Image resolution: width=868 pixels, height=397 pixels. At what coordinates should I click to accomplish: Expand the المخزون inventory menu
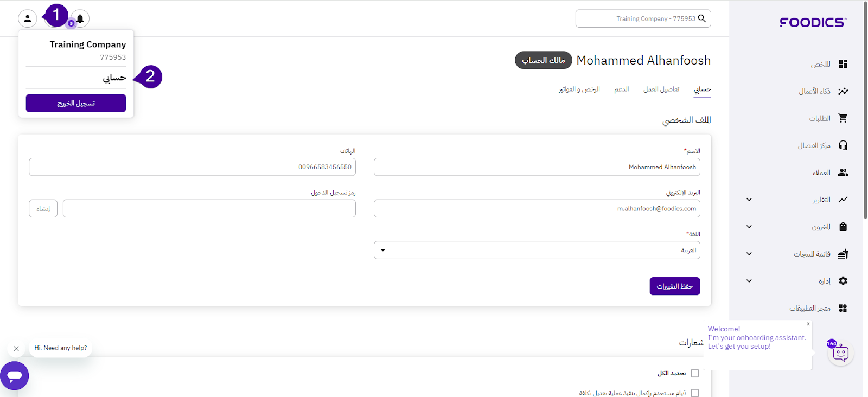click(x=749, y=227)
